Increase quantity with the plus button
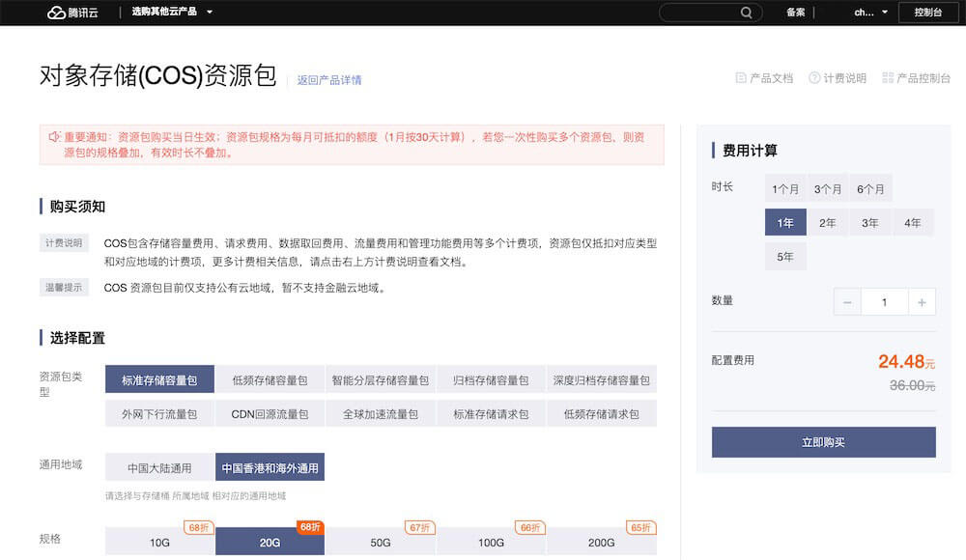 [922, 302]
